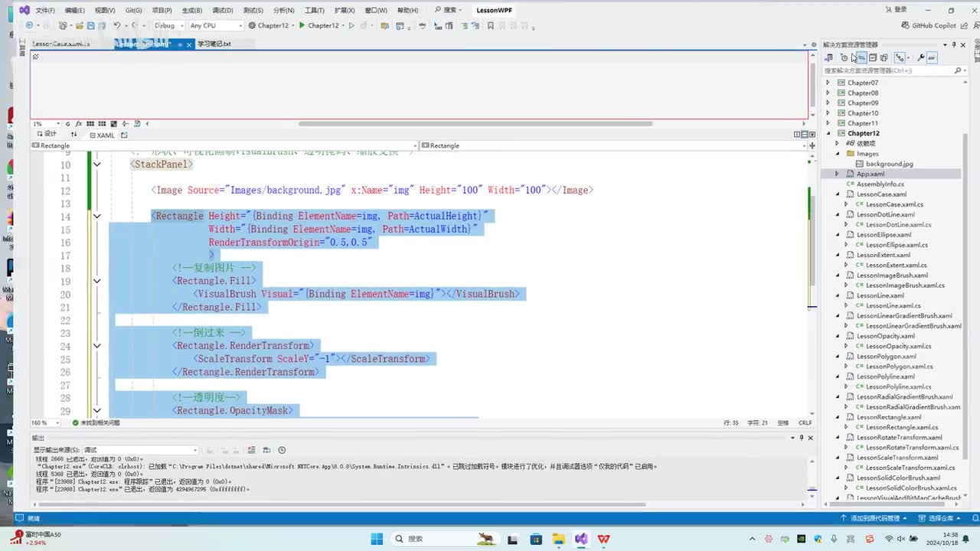This screenshot has height=551, width=980.
Task: Click the GitHub Copilot button
Action: (x=929, y=25)
